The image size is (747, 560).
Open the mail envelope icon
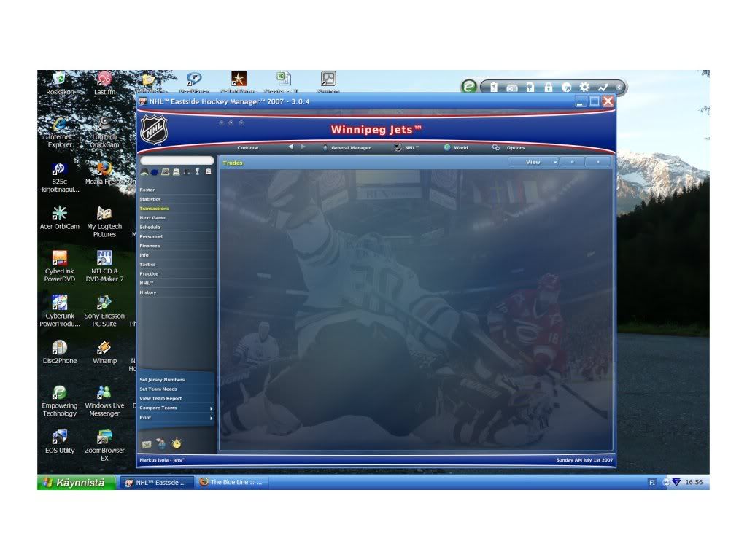point(147,444)
